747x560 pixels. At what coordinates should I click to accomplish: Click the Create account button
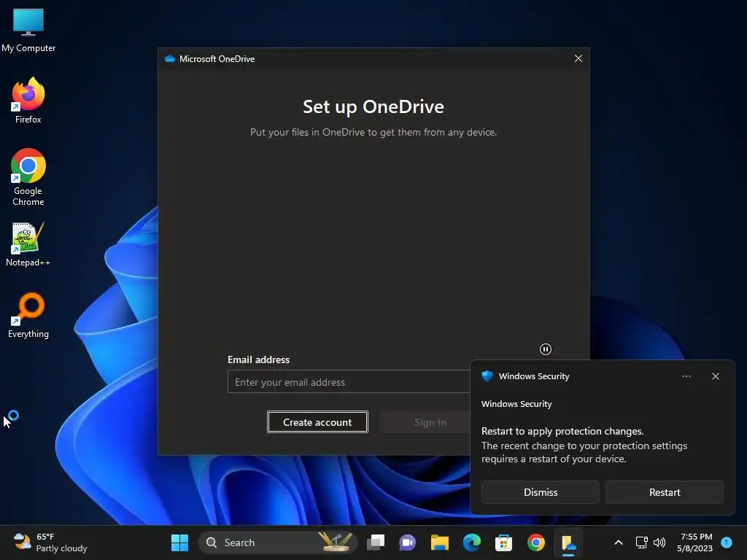pyautogui.click(x=317, y=422)
